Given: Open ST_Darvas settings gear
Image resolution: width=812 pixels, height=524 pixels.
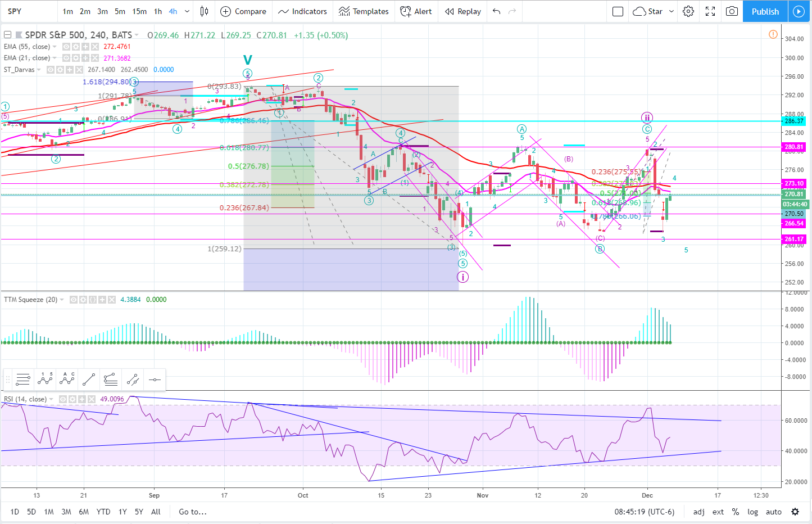Looking at the screenshot, I should pos(60,70).
